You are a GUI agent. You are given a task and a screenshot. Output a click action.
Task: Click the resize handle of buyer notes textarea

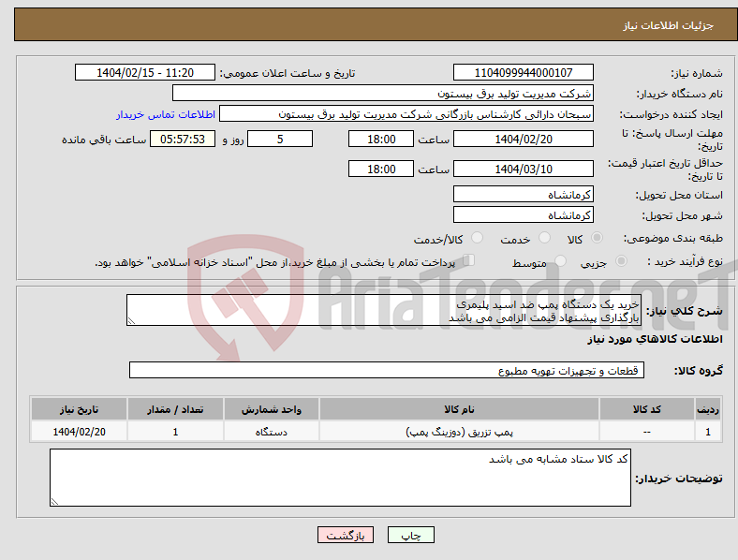tap(54, 502)
